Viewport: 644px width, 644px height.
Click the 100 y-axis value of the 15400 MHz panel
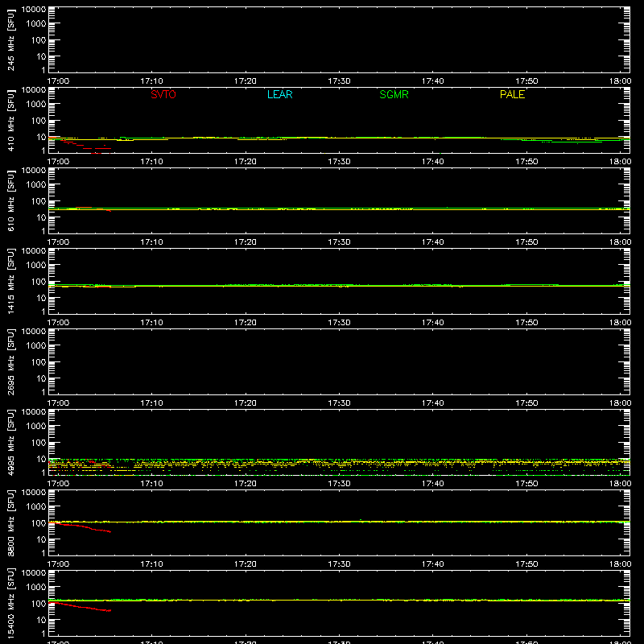[x=39, y=604]
